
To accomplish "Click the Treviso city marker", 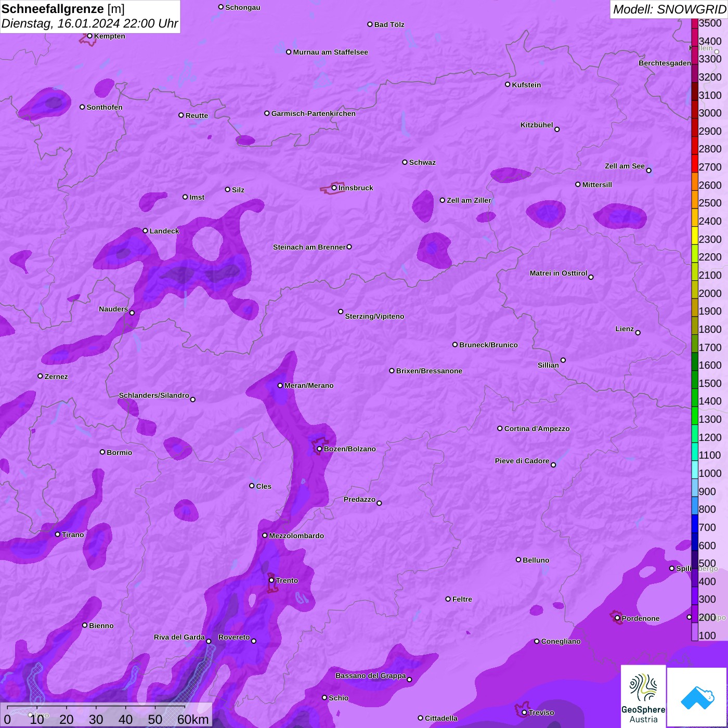I will (524, 712).
